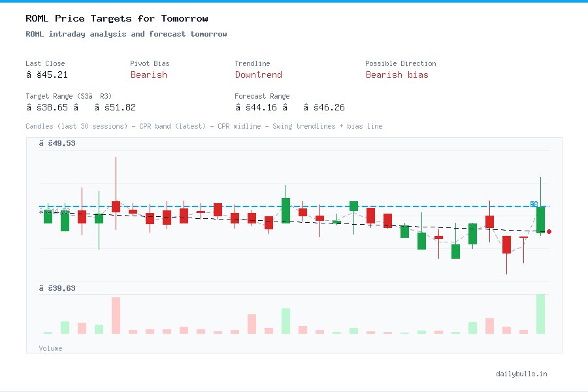The width and height of the screenshot is (588, 392).
Task: Select the deep red bearish candle near the lows
Action: [x=506, y=245]
